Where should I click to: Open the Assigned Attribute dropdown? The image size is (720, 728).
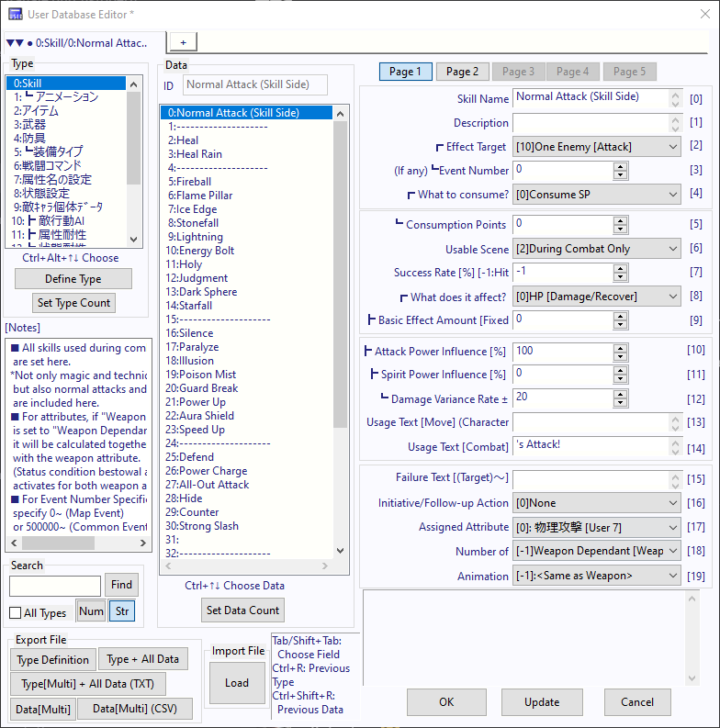click(x=596, y=528)
